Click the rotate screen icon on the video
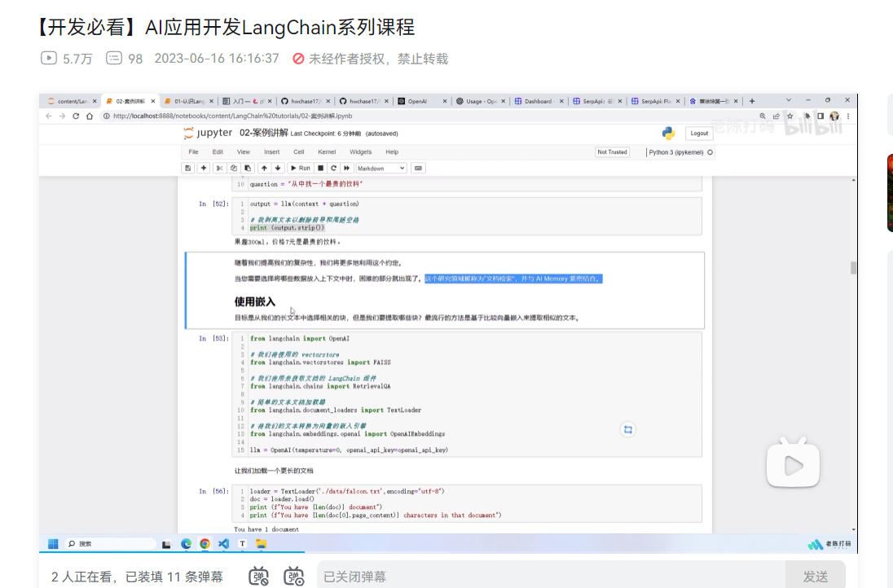This screenshot has width=893, height=588. (628, 430)
